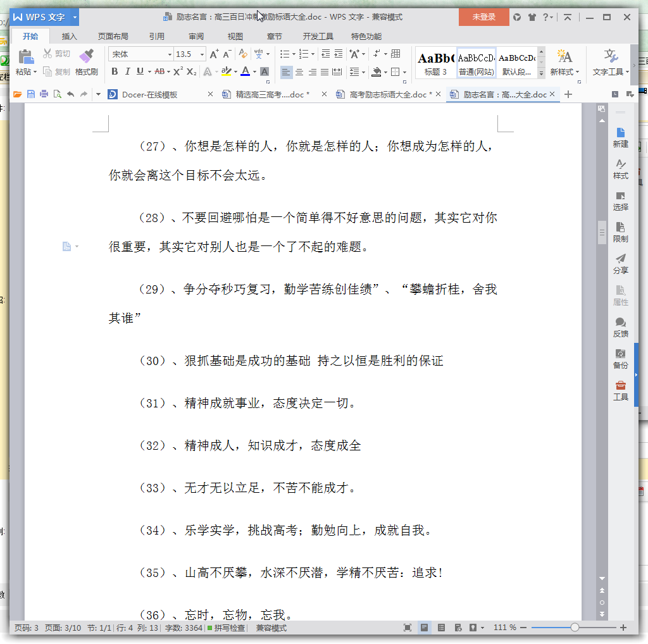Click the 文字工具 text tools button

pos(611,63)
